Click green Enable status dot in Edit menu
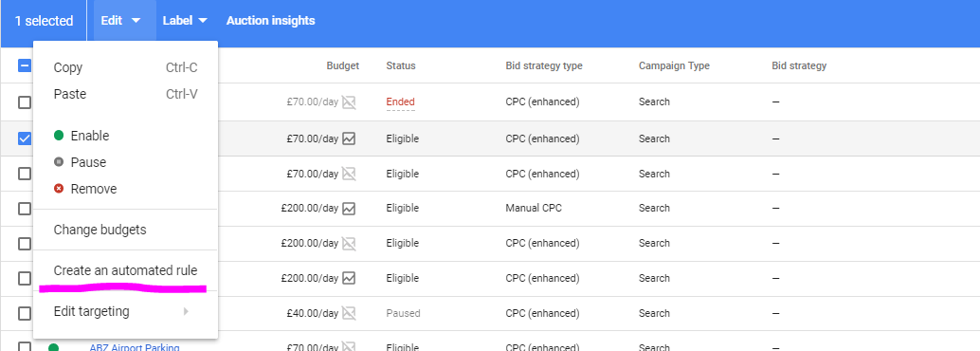Viewport: 980px width, 351px height. pos(59,135)
